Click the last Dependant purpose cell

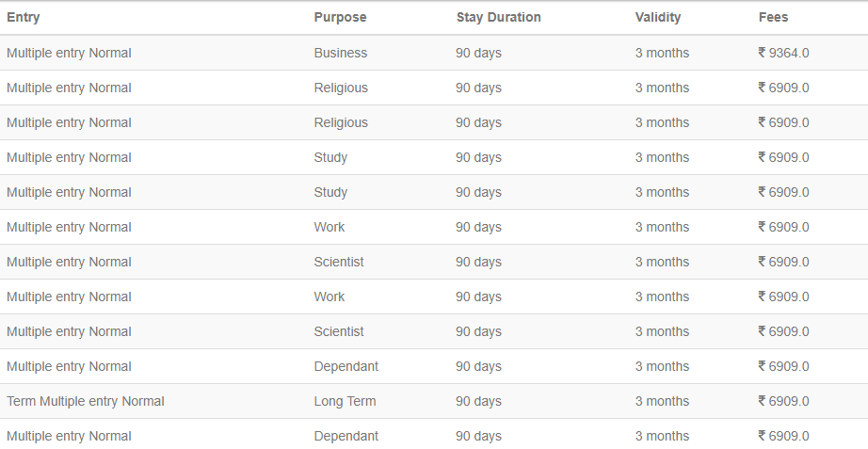[346, 436]
